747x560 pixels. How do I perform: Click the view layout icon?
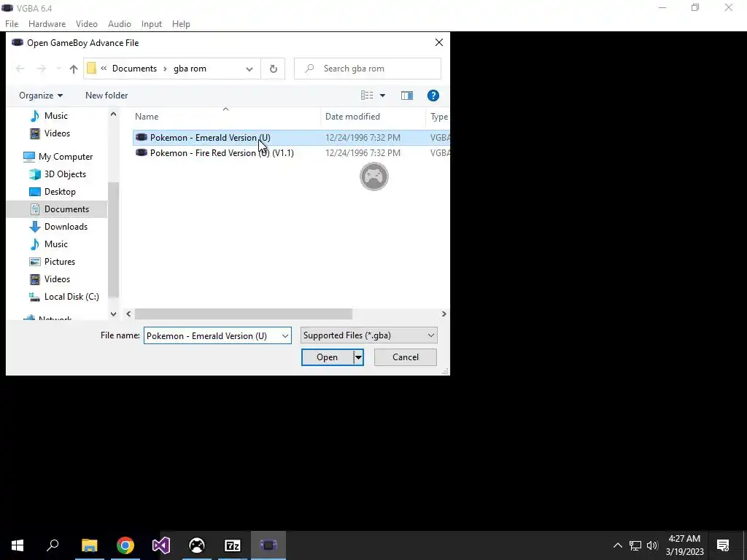pos(367,96)
